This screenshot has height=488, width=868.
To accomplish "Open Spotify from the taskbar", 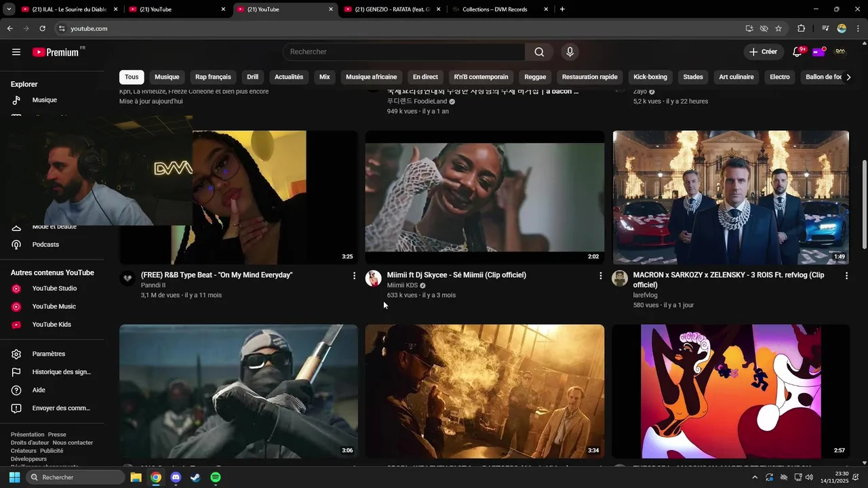I will point(216,477).
